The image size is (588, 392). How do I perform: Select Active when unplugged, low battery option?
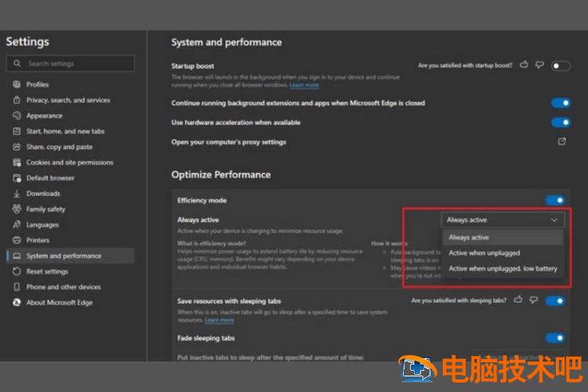point(503,269)
